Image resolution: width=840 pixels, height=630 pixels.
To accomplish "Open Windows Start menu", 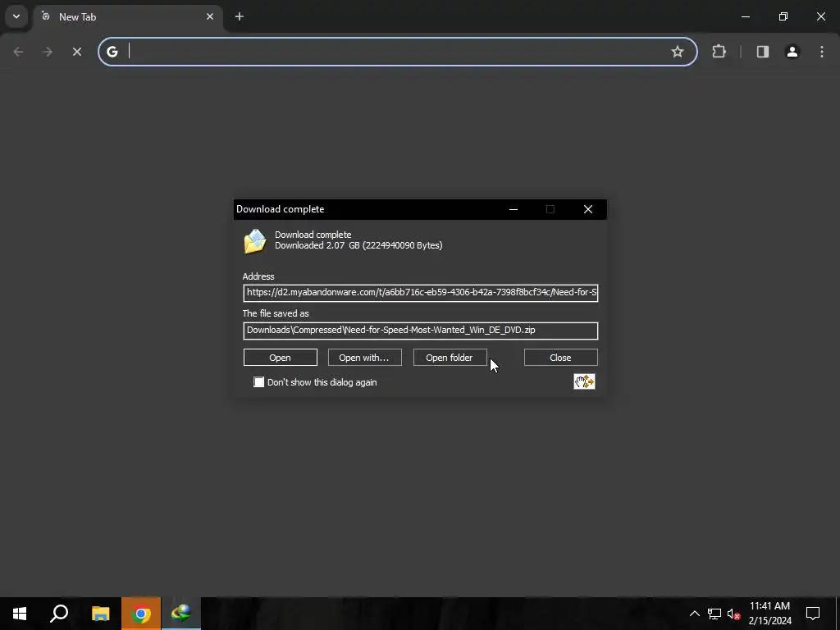I will 20,614.
